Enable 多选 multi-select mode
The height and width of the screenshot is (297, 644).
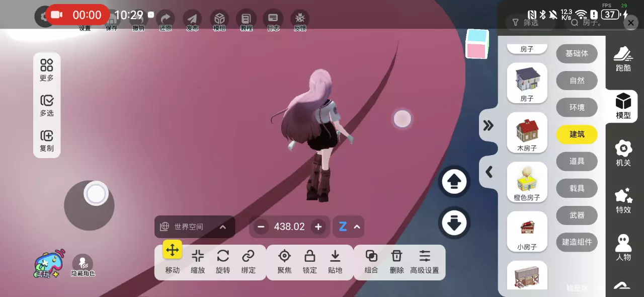coord(47,105)
